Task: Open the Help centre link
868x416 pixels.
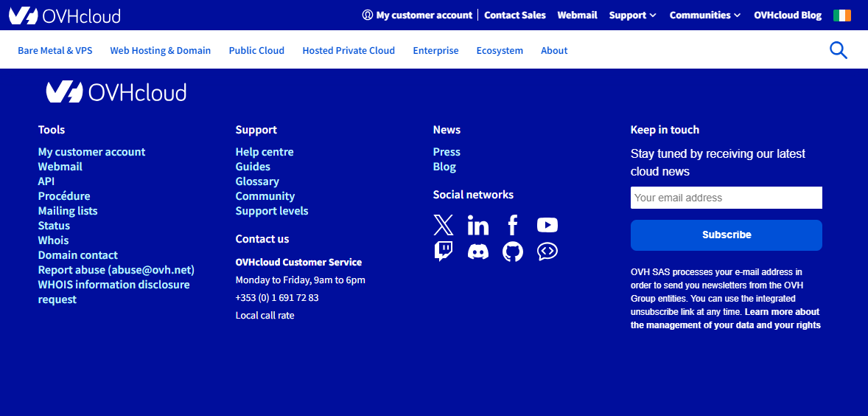Action: pos(265,152)
